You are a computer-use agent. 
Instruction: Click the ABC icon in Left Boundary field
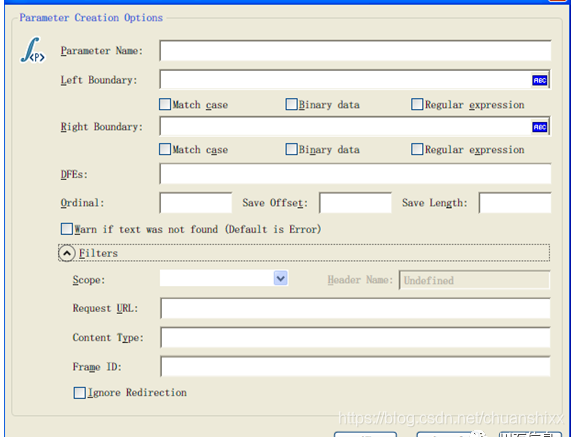point(540,80)
